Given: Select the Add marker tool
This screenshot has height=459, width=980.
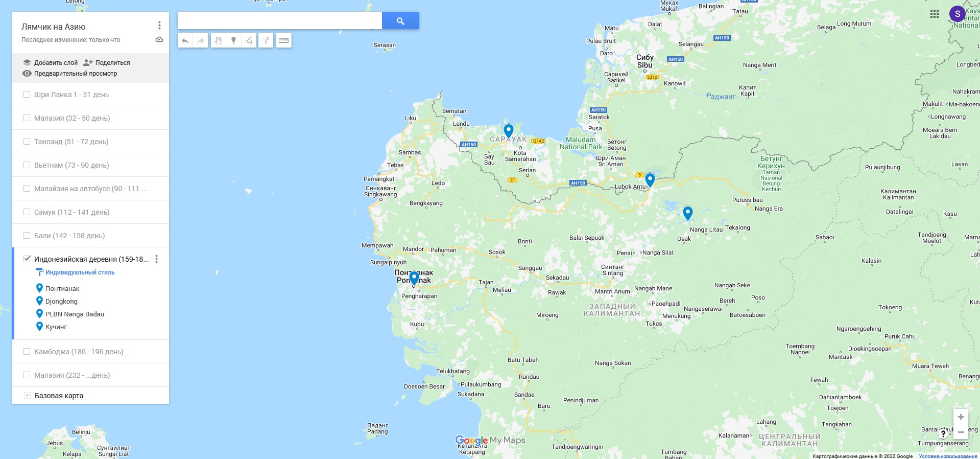Looking at the screenshot, I should pos(233,40).
